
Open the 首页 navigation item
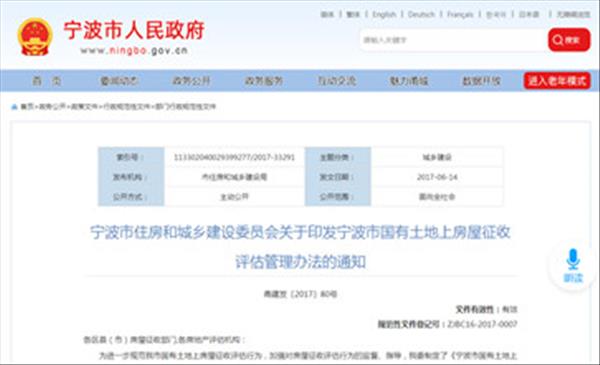47,81
